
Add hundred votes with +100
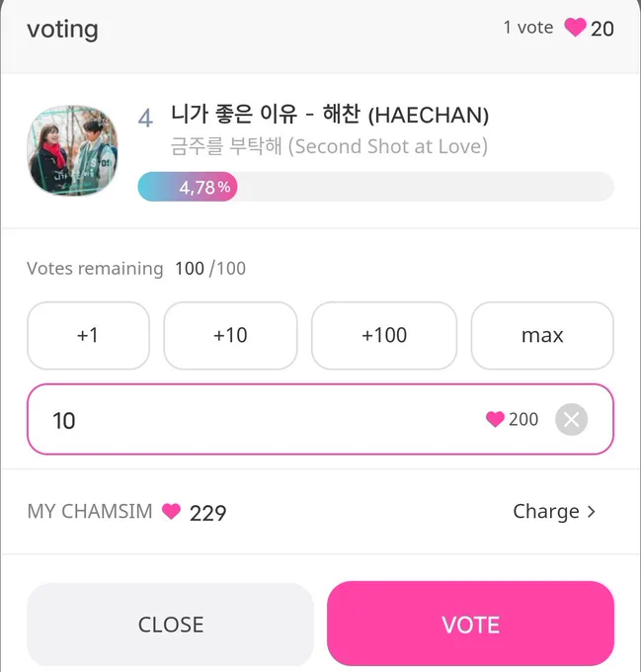pos(384,336)
